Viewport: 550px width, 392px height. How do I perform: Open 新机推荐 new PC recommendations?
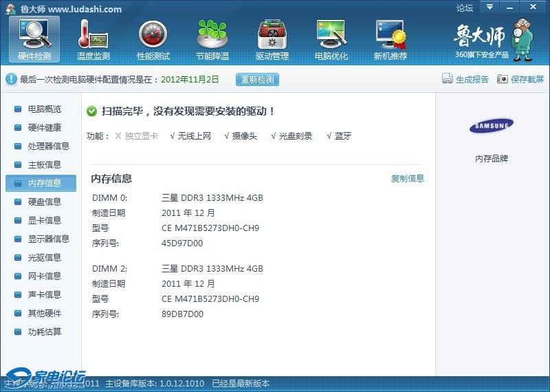pos(390,40)
